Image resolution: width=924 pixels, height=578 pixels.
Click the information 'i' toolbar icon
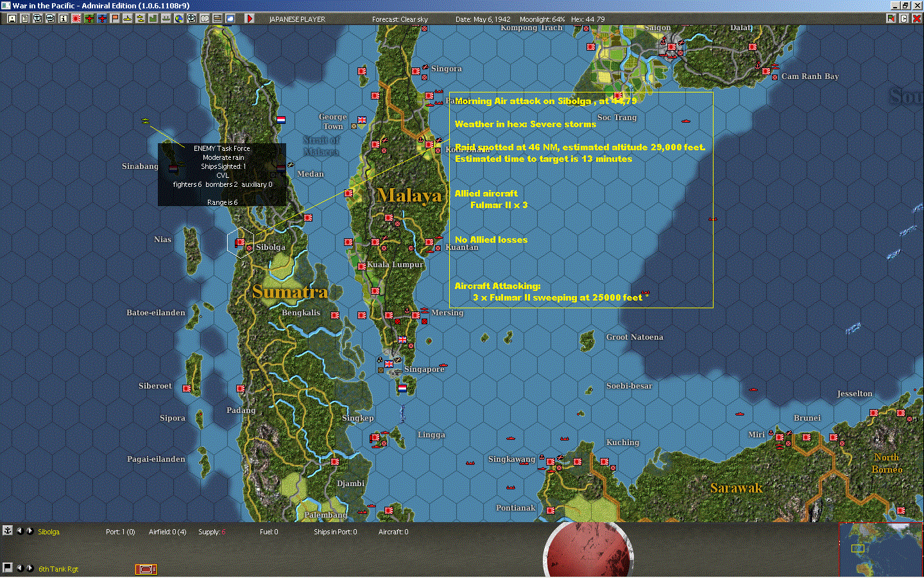[63, 19]
